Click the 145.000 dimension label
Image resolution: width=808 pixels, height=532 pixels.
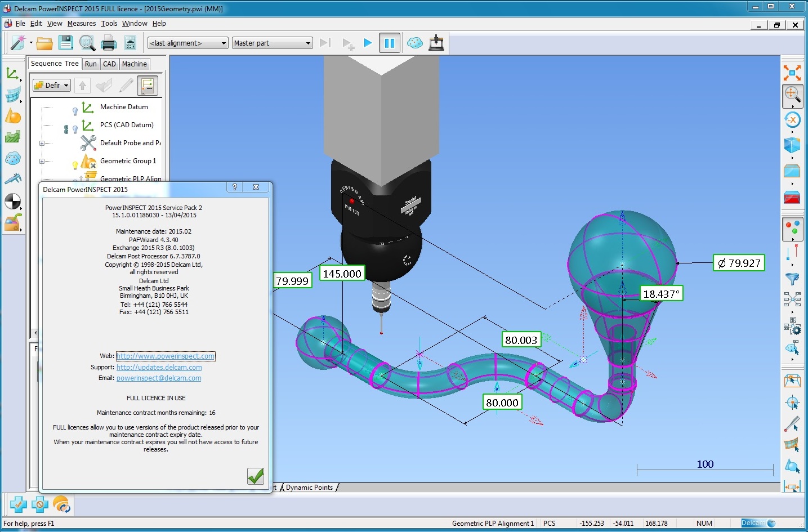(x=342, y=274)
